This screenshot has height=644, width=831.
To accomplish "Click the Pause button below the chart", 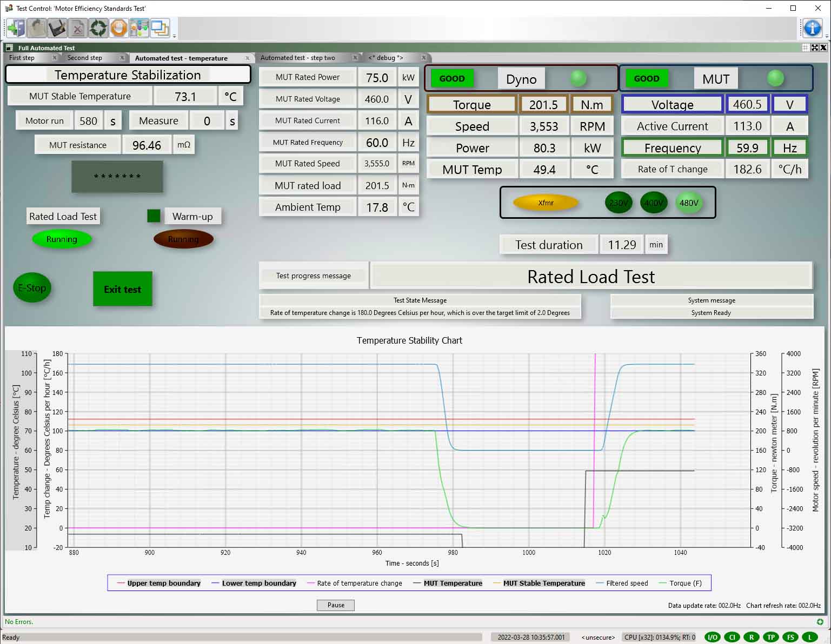I will (x=335, y=605).
